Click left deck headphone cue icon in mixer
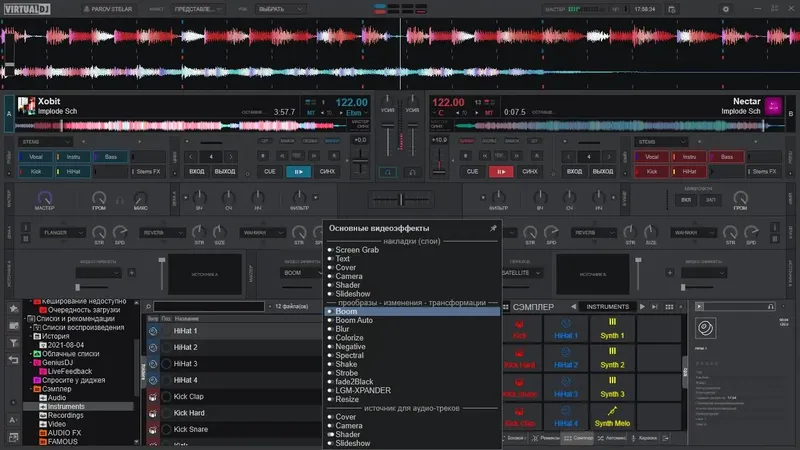Viewport: 800px width, 450px height. [388, 172]
